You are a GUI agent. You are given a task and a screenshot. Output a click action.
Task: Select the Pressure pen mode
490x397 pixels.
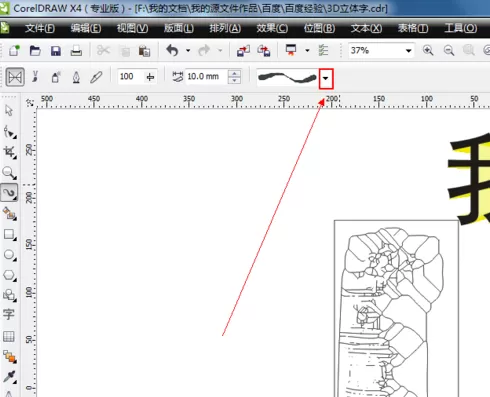coord(96,77)
